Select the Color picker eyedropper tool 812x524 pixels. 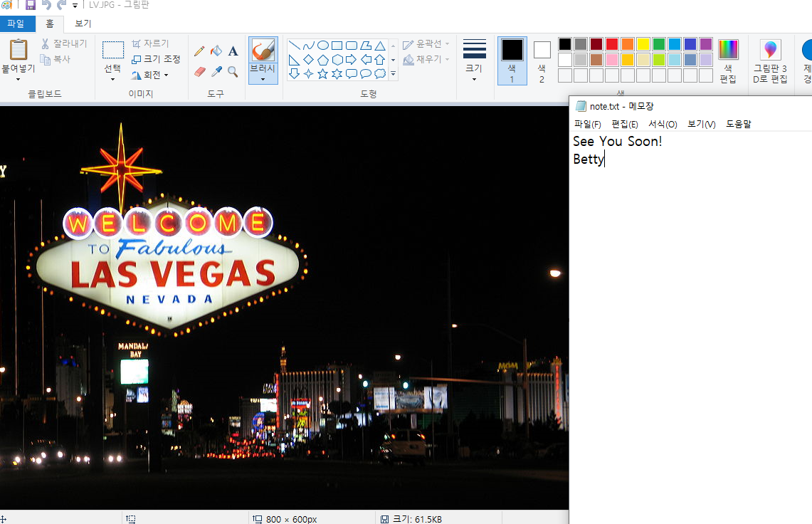click(216, 71)
